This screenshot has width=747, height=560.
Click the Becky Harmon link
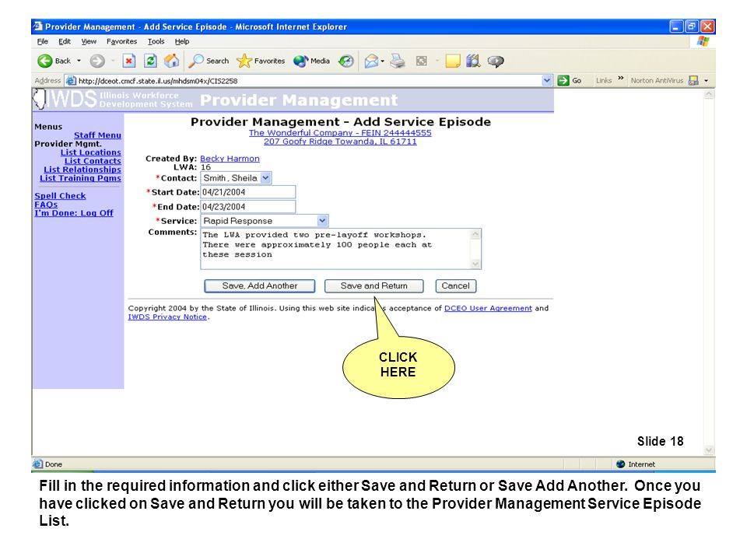coord(230,159)
